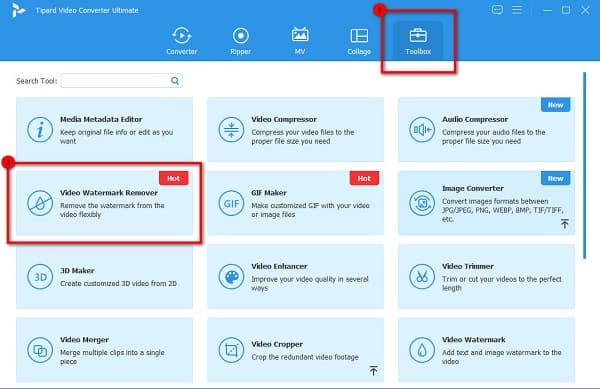The image size is (600, 389).
Task: Click the Video Cropper icon
Action: (x=231, y=350)
